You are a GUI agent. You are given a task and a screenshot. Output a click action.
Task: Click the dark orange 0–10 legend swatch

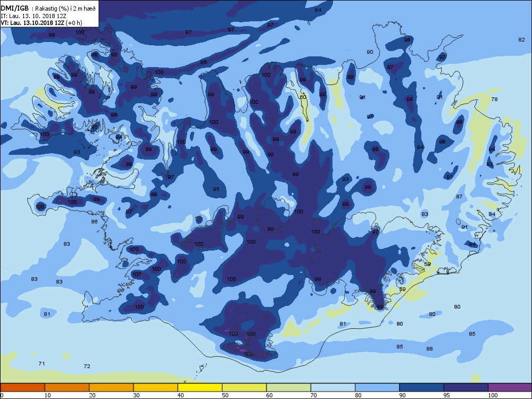[x=22, y=387]
